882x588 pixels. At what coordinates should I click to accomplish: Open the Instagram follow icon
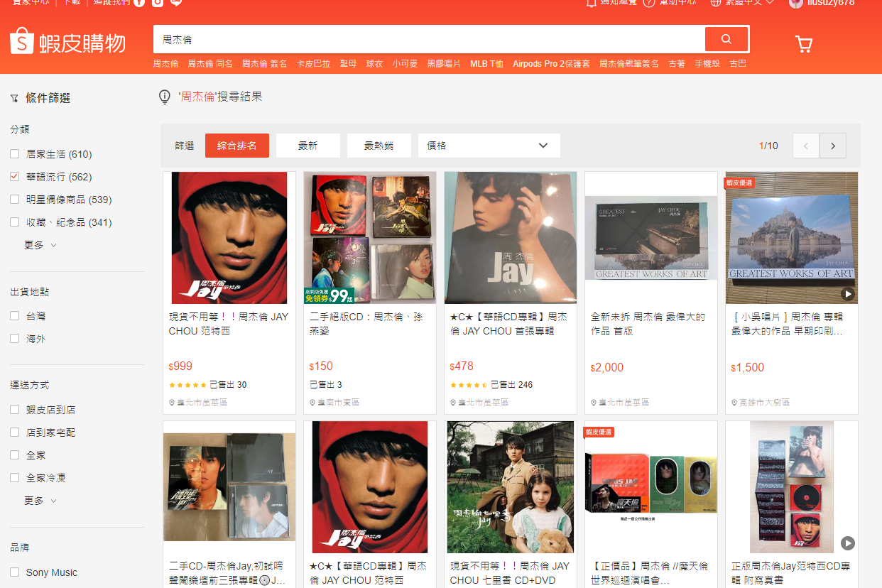[x=158, y=3]
